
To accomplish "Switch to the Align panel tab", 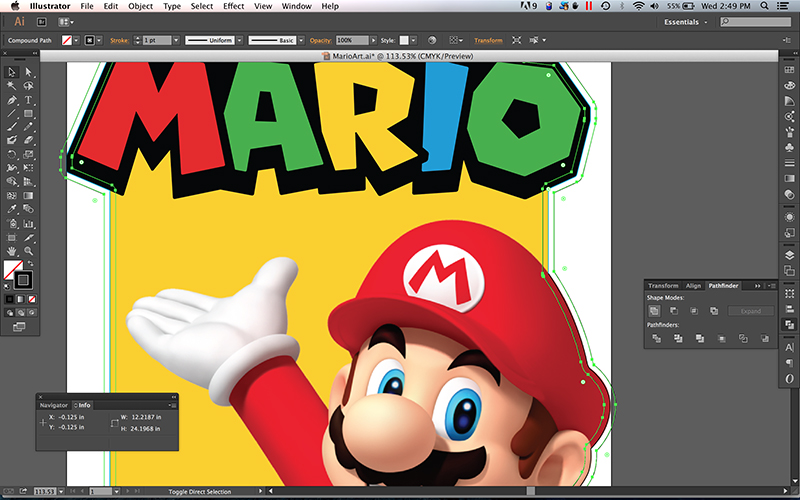I will 693,286.
